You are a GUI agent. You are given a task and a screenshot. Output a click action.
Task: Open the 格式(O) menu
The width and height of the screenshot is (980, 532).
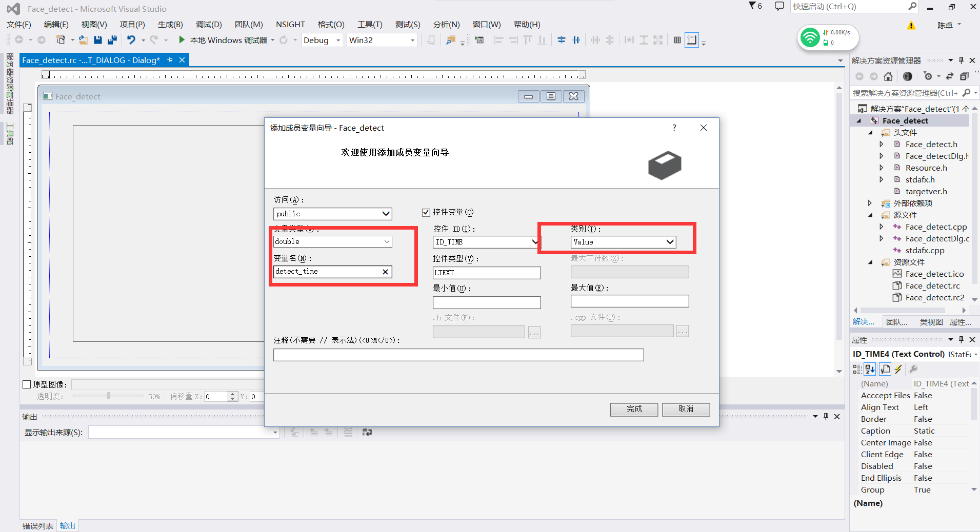pos(331,25)
